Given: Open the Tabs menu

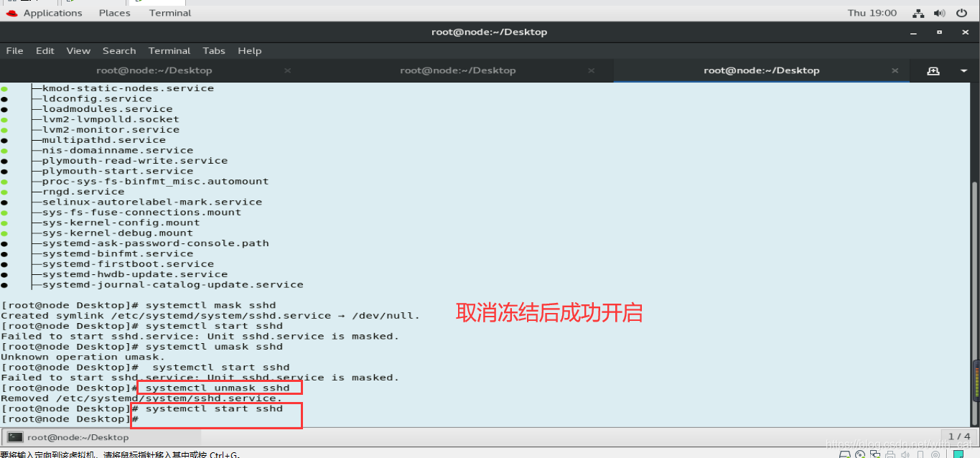Looking at the screenshot, I should click(x=214, y=51).
